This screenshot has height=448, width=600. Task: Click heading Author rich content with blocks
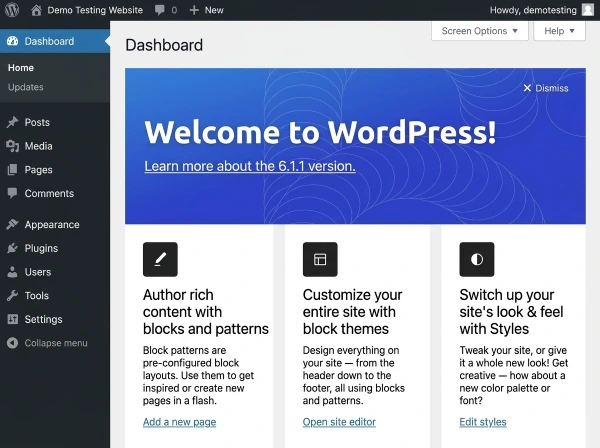pyautogui.click(x=206, y=312)
